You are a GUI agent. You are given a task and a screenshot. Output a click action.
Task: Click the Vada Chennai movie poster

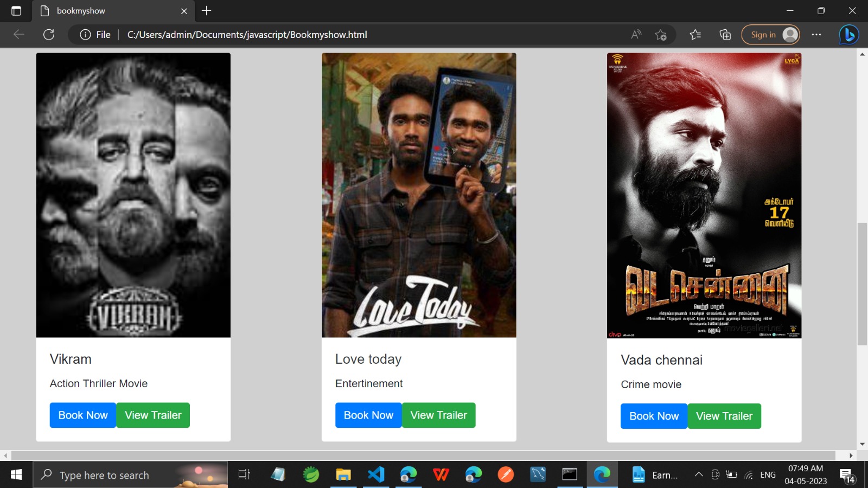point(704,196)
